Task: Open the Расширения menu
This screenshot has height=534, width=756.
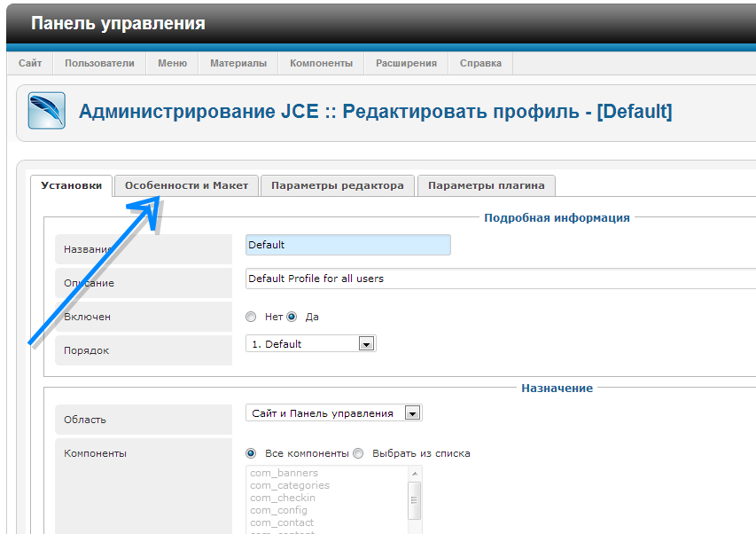Action: tap(406, 64)
